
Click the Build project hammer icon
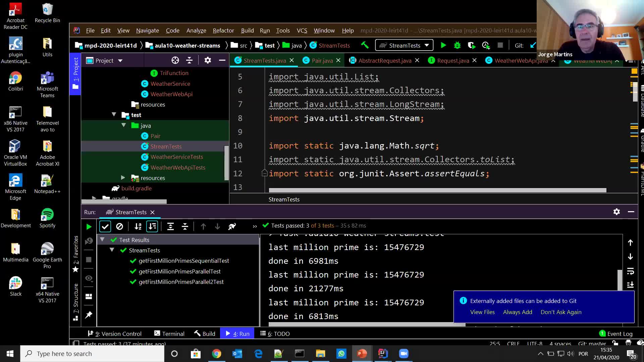pyautogui.click(x=365, y=45)
